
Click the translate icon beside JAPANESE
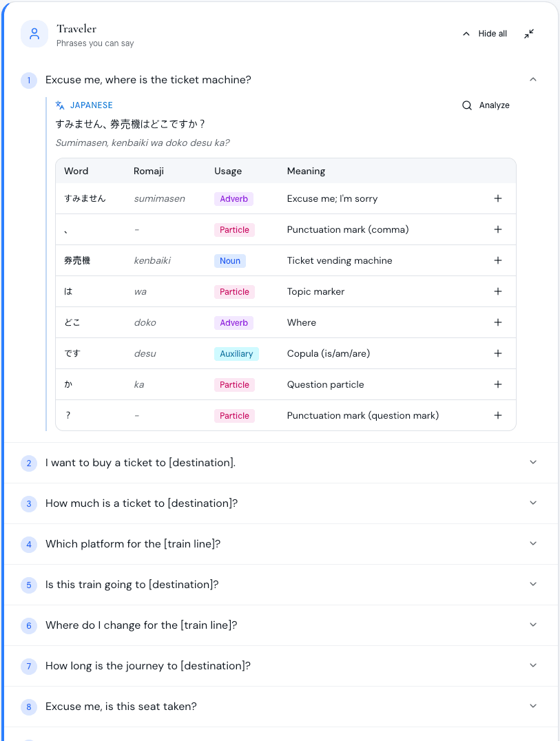(60, 105)
